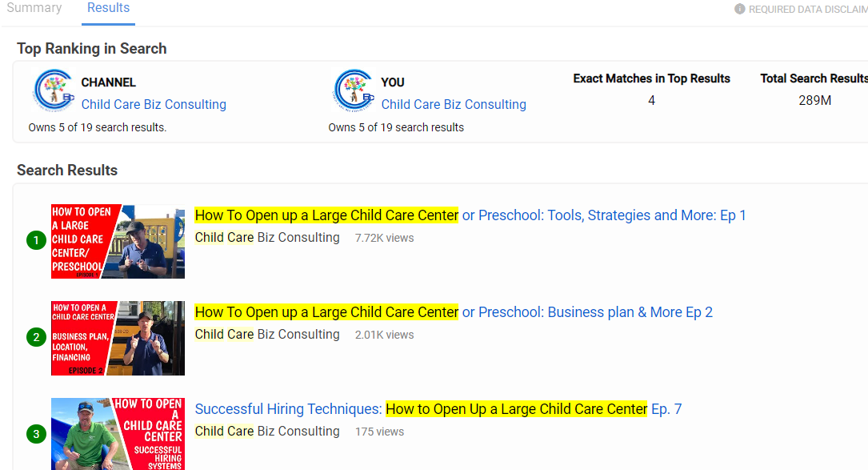868x470 pixels.
Task: Click the CHANNEL logo avatar
Action: tap(54, 90)
